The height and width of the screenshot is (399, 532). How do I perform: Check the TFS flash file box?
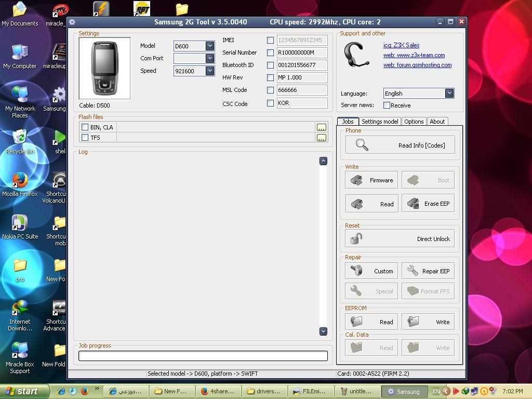pos(85,137)
